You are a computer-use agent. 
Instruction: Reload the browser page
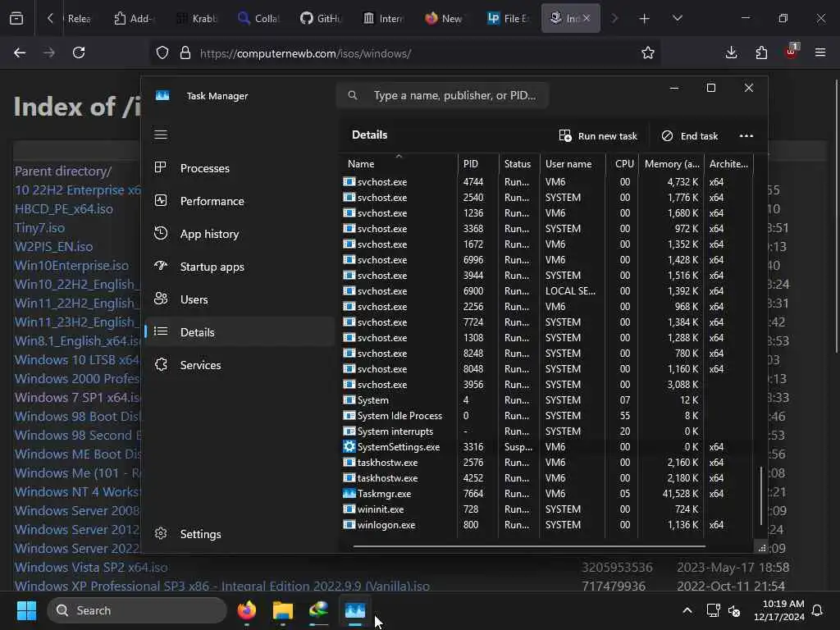pos(79,52)
